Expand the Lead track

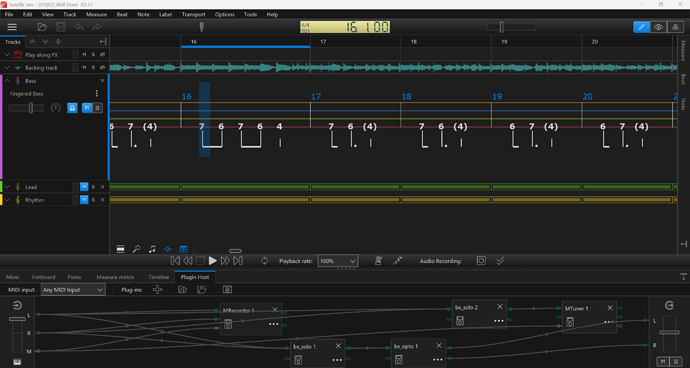(x=7, y=187)
